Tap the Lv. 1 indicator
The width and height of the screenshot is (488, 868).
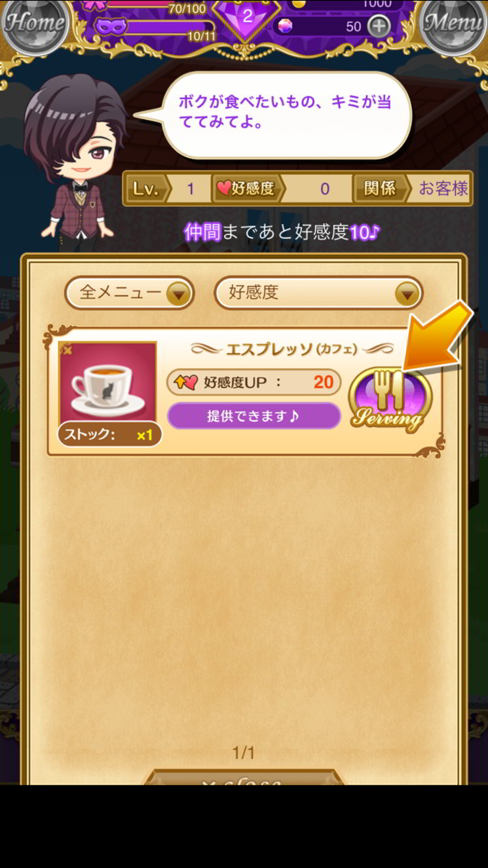point(168,189)
